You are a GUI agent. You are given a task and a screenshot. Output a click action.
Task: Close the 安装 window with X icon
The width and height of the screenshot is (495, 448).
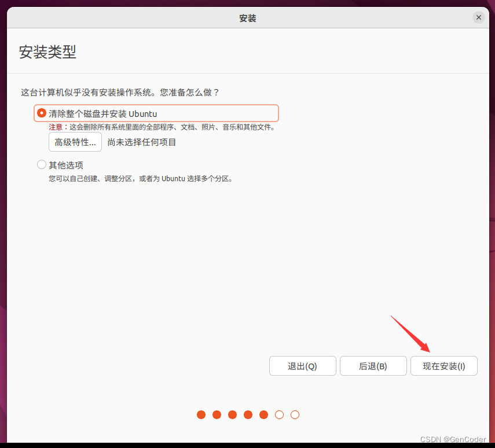[x=479, y=17]
